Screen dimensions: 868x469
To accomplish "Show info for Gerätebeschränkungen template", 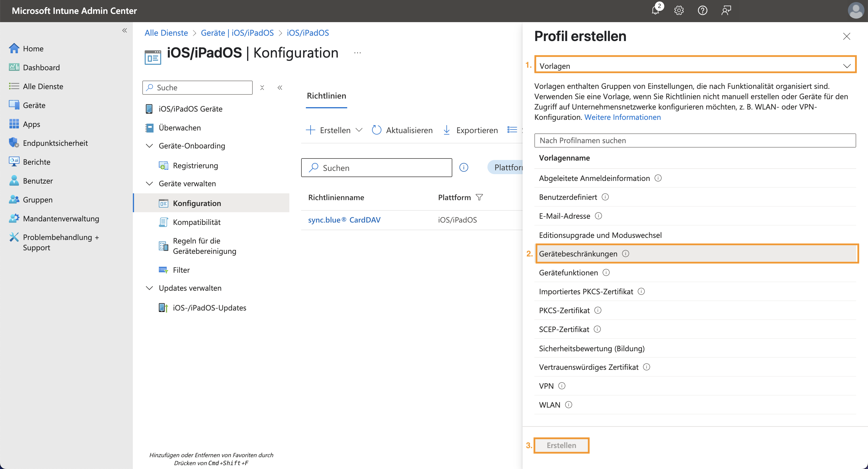I will (x=626, y=253).
